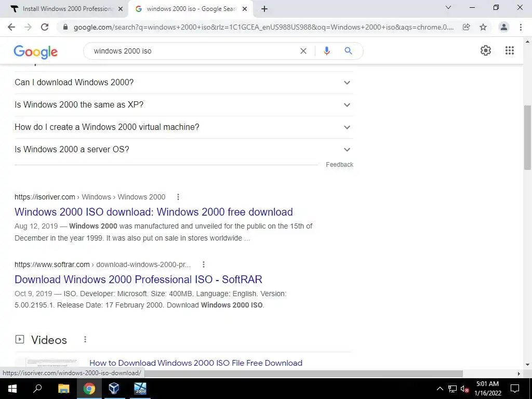Open the Google apps grid
The image size is (532, 399).
click(x=510, y=50)
